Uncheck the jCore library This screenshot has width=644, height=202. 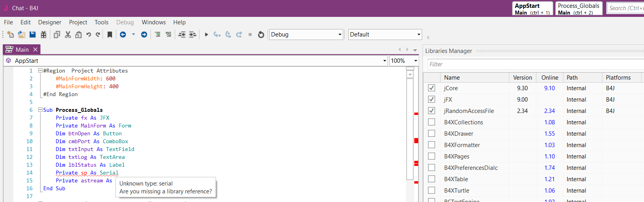(432, 88)
